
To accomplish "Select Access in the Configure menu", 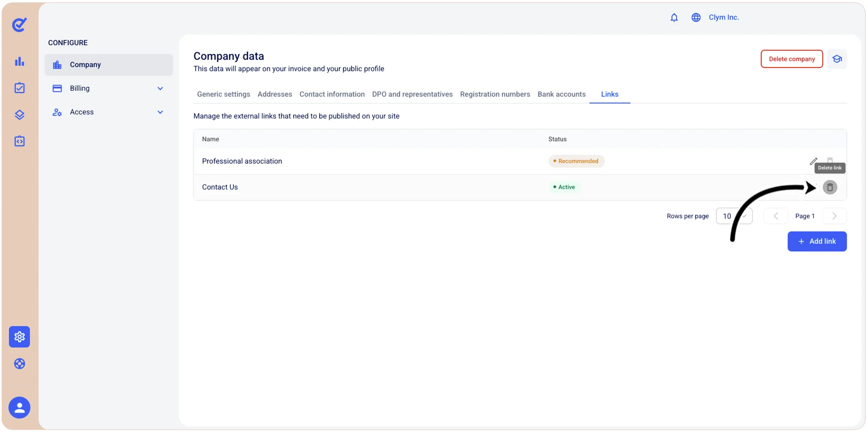I will [109, 112].
